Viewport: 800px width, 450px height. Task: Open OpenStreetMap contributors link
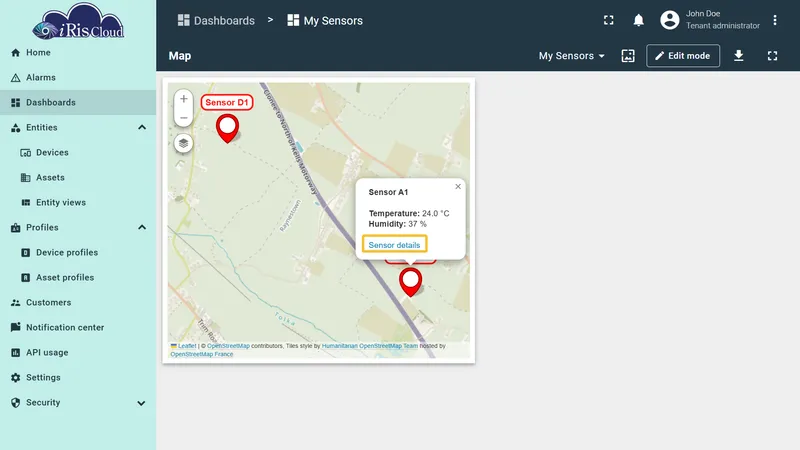click(x=228, y=346)
